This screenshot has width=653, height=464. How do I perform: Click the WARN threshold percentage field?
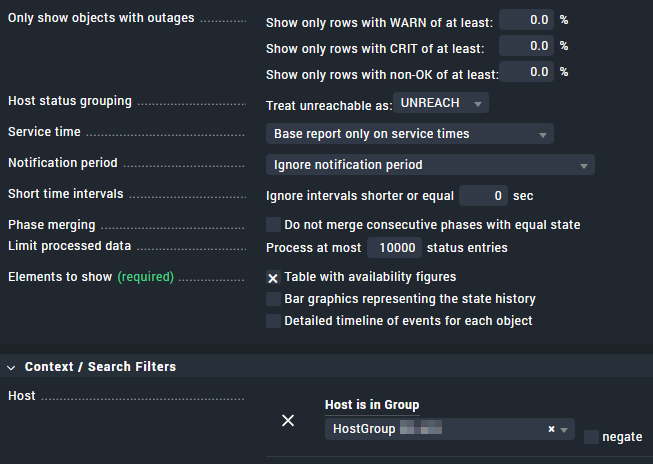(526, 20)
